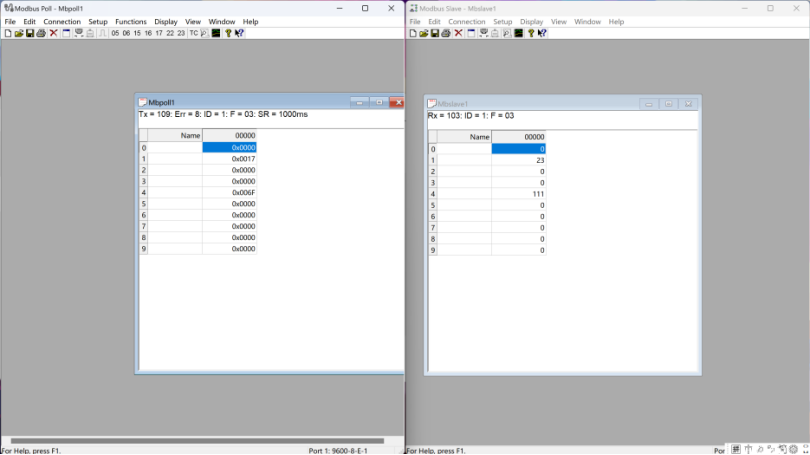
Task: Click the TC test center toolbar button
Action: tap(194, 33)
